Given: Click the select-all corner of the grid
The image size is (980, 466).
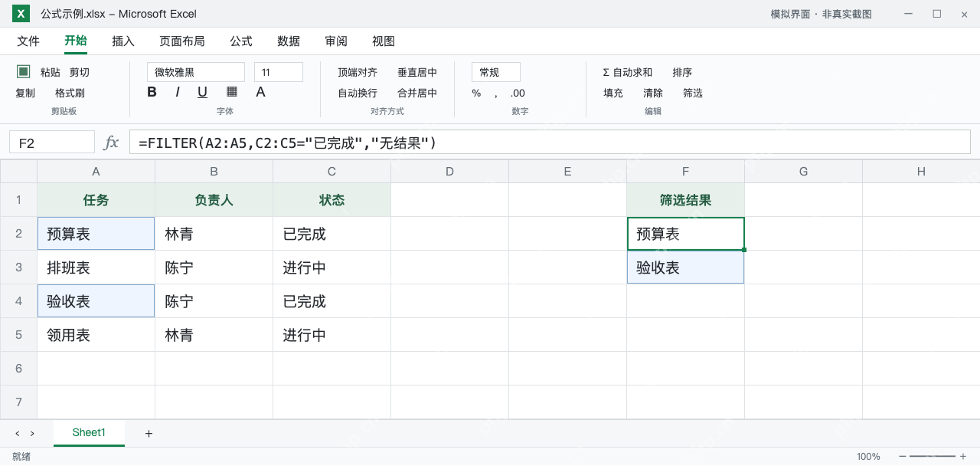Looking at the screenshot, I should [18, 171].
